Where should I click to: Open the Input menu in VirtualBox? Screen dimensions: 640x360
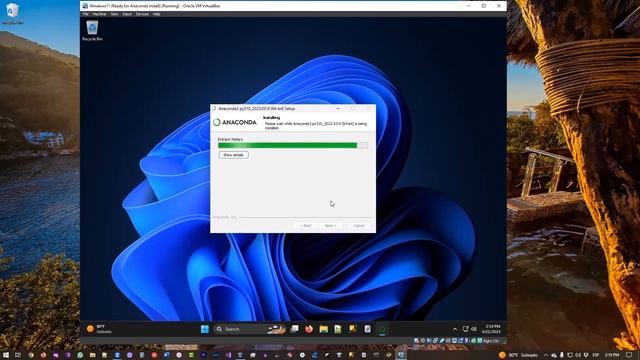click(x=127, y=14)
